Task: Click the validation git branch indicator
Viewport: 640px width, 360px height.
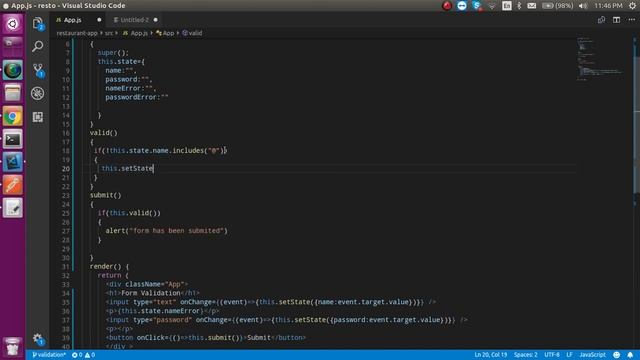Action: (49, 355)
